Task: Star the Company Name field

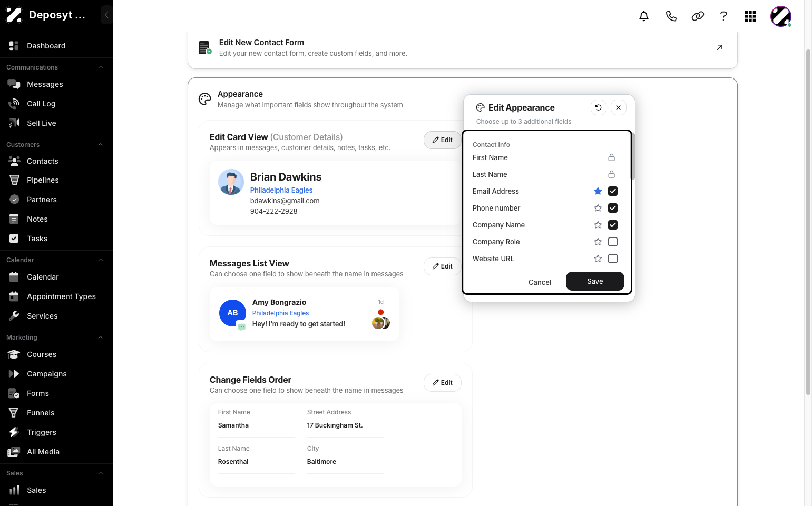Action: pyautogui.click(x=598, y=225)
